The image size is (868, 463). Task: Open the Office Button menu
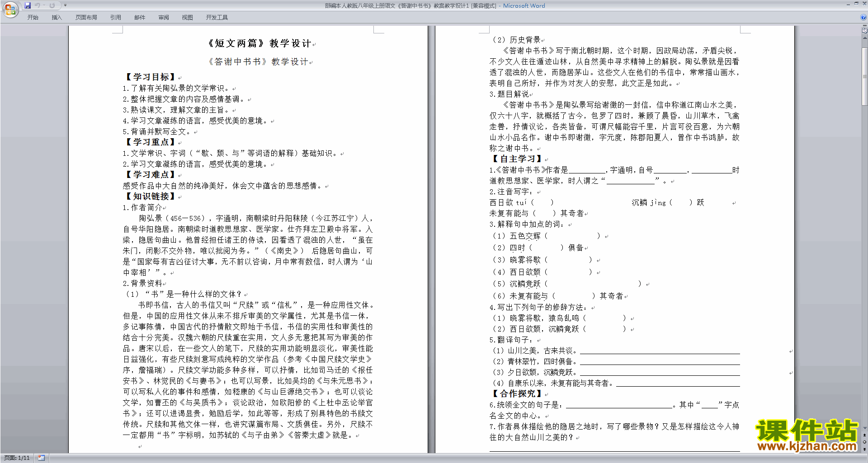pyautogui.click(x=10, y=9)
